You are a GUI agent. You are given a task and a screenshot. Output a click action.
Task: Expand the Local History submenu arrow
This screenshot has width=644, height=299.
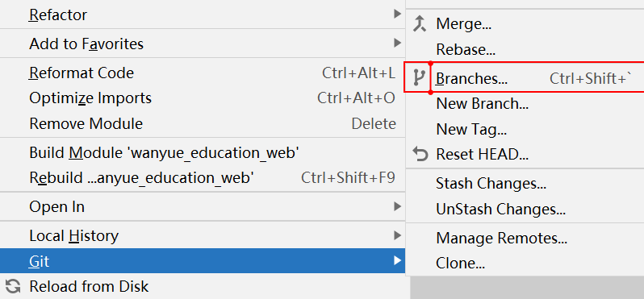point(397,235)
